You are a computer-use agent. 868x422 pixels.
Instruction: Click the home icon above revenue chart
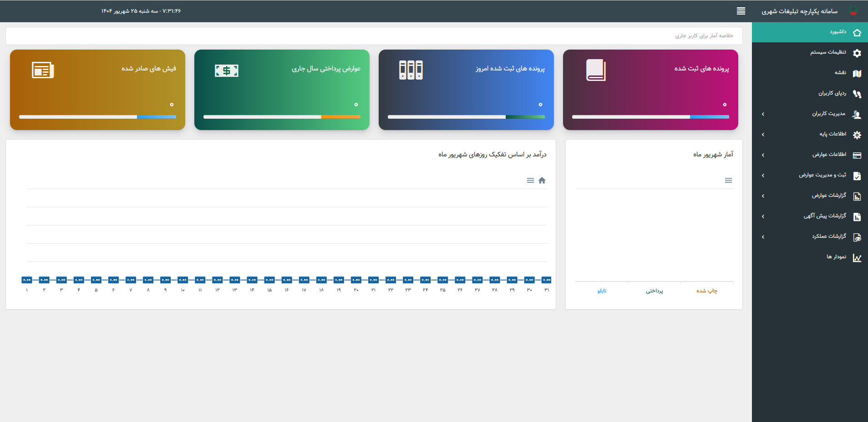[x=542, y=181]
